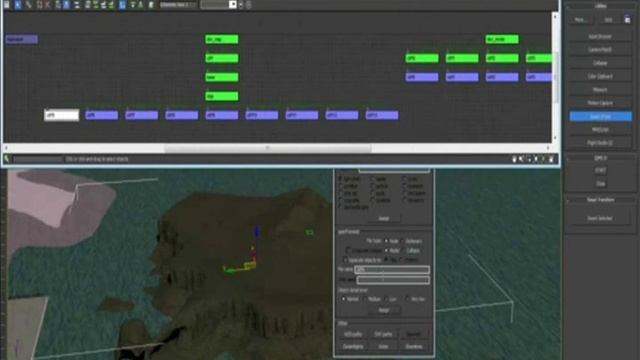640x360 pixels.
Task: Click the Schematic View name field
Action: (x=178, y=4)
